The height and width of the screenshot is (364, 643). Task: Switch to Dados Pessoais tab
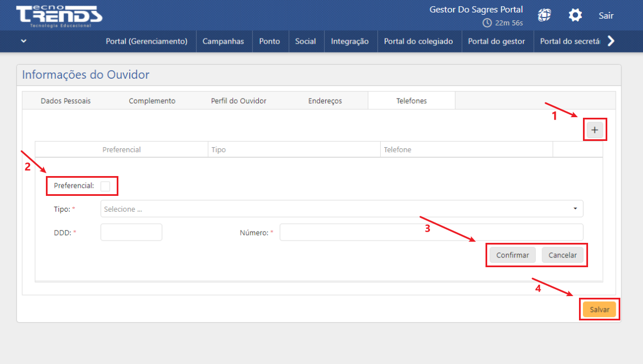66,101
